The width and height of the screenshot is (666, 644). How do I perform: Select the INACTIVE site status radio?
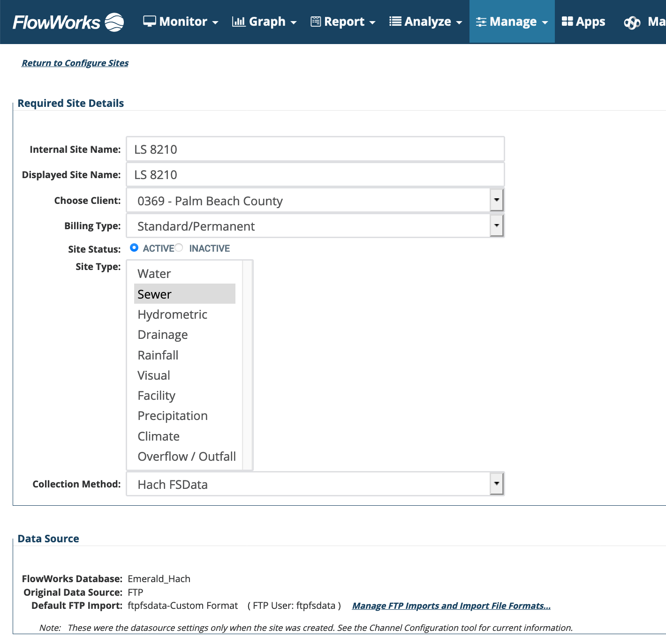point(179,247)
